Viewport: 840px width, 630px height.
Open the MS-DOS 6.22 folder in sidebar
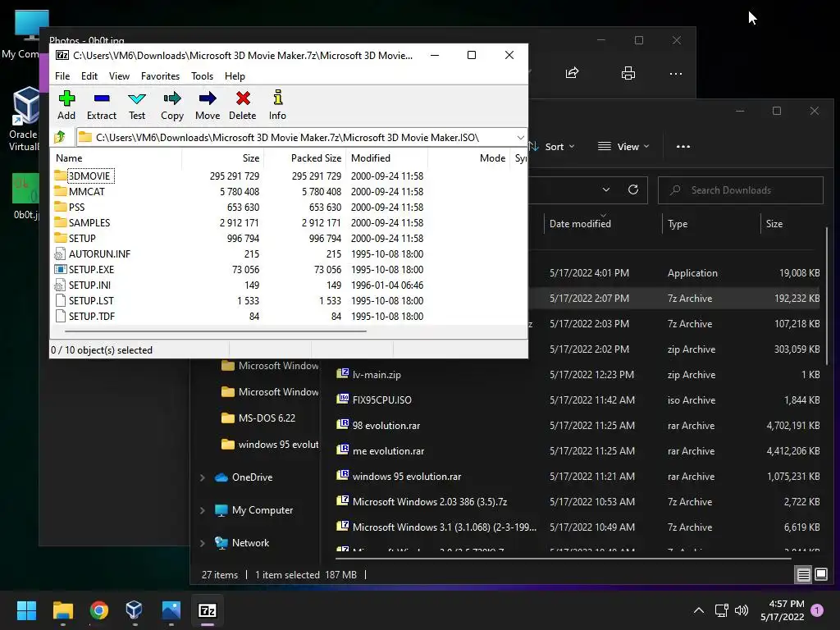258,418
